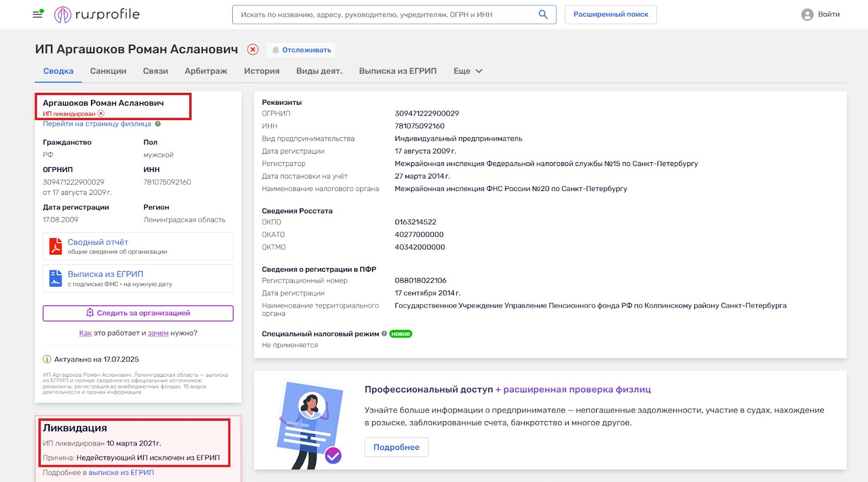Click the small red cross next to ИП ликвидирован
Screen dimensions: 868x482
101,114
